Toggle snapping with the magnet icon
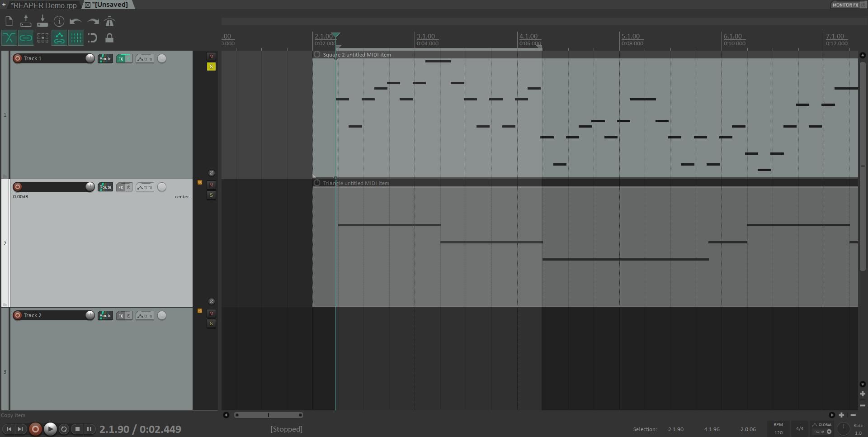The height and width of the screenshot is (437, 868). (x=92, y=38)
